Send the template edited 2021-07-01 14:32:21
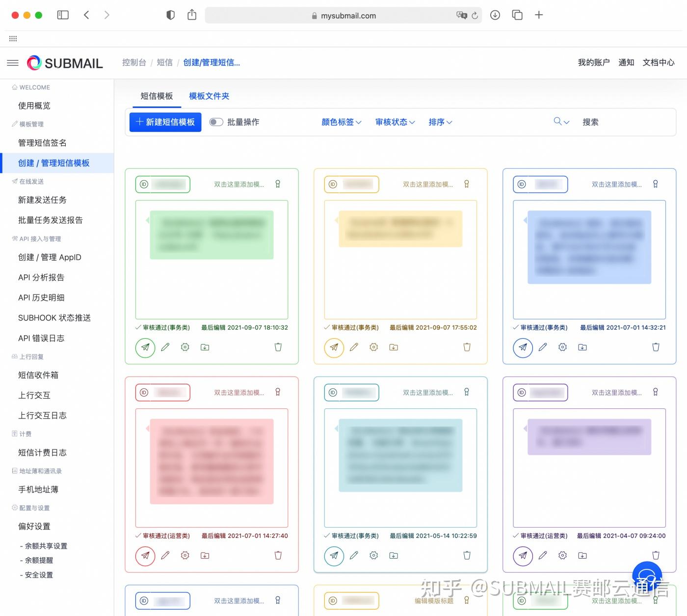Viewport: 687px width, 616px height. 523,348
